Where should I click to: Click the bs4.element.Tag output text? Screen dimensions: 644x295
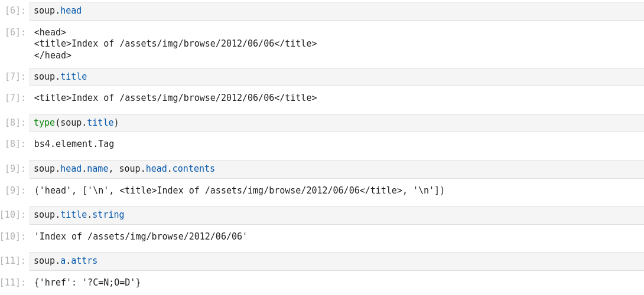click(74, 144)
